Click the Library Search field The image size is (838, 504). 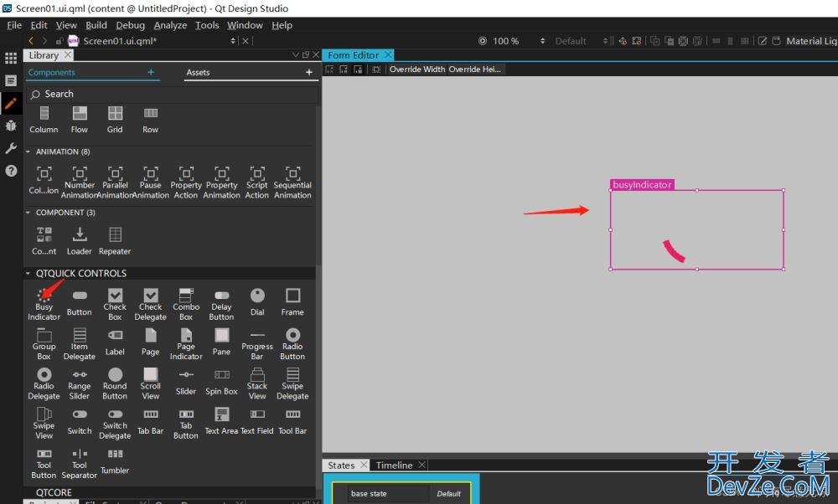click(171, 94)
